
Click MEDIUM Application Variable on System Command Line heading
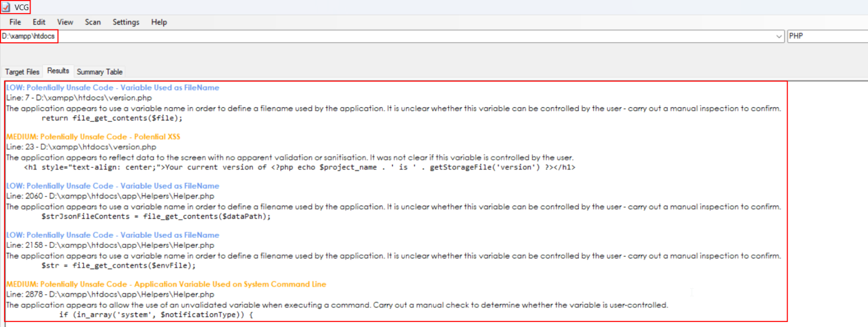click(166, 284)
